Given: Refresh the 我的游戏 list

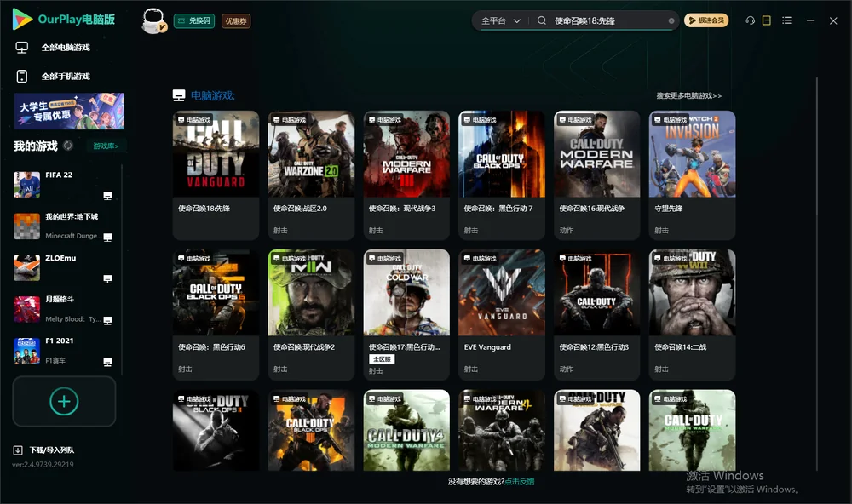Looking at the screenshot, I should (68, 146).
